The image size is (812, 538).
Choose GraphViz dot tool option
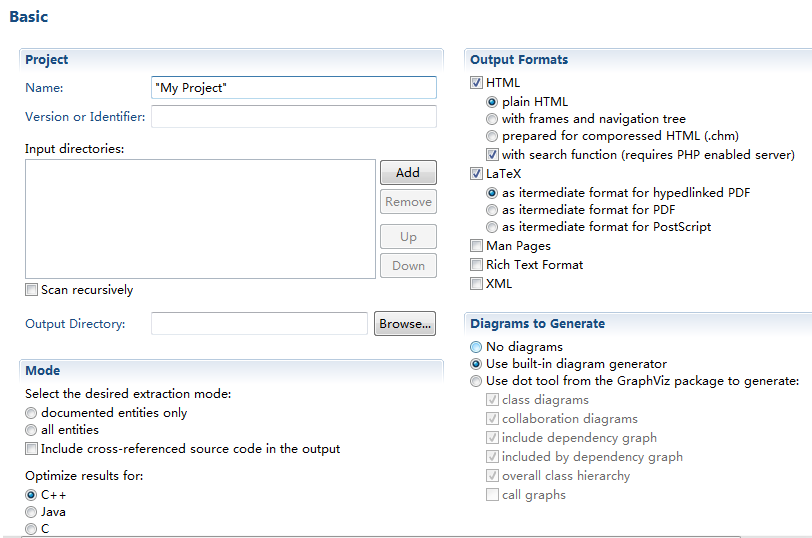[476, 381]
